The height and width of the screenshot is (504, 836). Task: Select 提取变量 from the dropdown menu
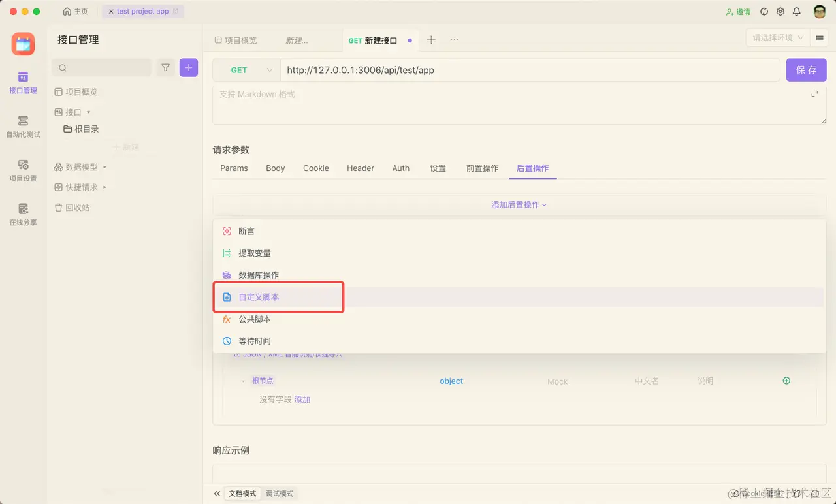[x=519, y=253]
